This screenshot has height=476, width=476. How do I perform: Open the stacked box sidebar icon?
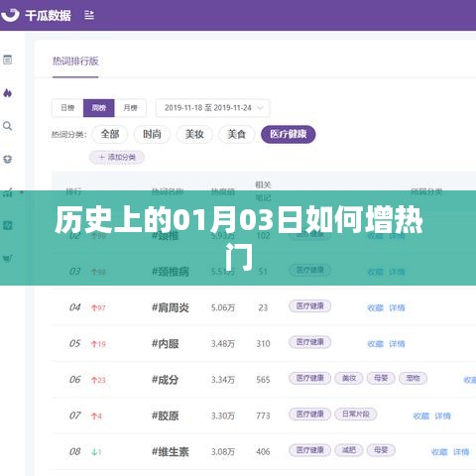8,160
